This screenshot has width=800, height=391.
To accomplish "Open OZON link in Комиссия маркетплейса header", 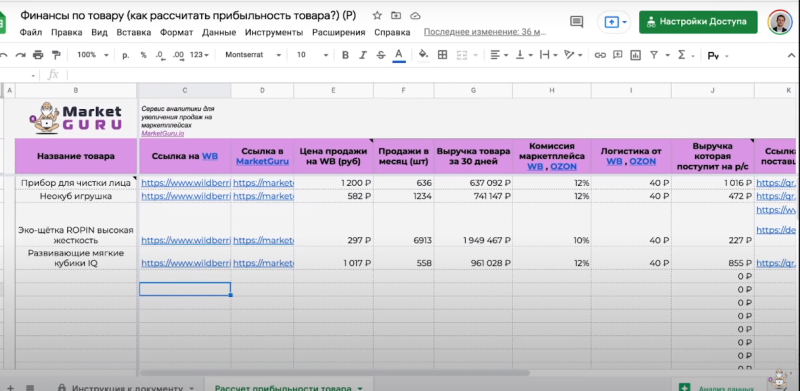I will coord(564,166).
